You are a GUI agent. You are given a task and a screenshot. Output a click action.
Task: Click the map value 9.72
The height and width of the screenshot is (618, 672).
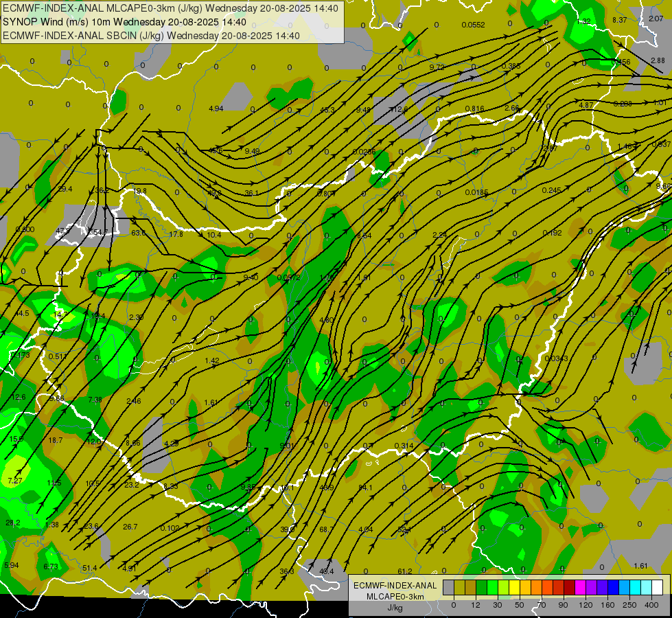(437, 67)
